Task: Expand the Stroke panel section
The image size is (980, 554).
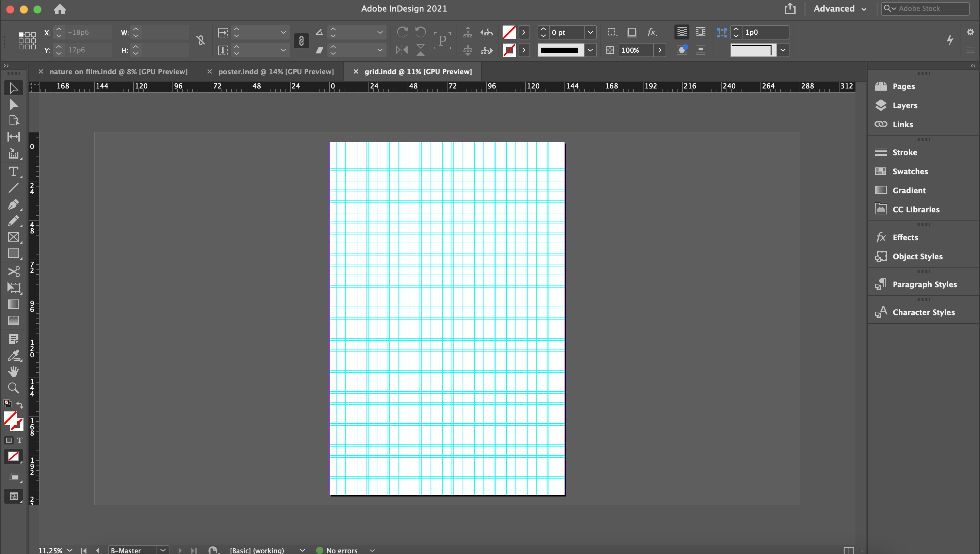Action: pos(904,151)
